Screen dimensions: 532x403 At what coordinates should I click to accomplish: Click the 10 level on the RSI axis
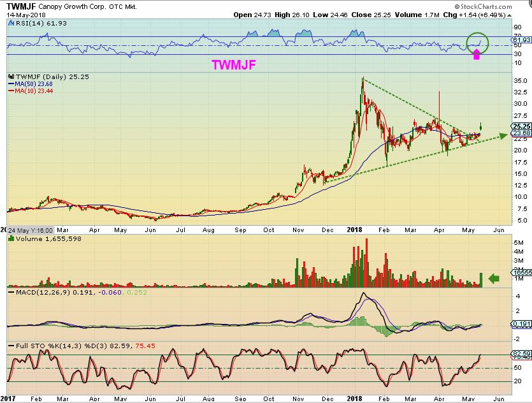pos(518,63)
